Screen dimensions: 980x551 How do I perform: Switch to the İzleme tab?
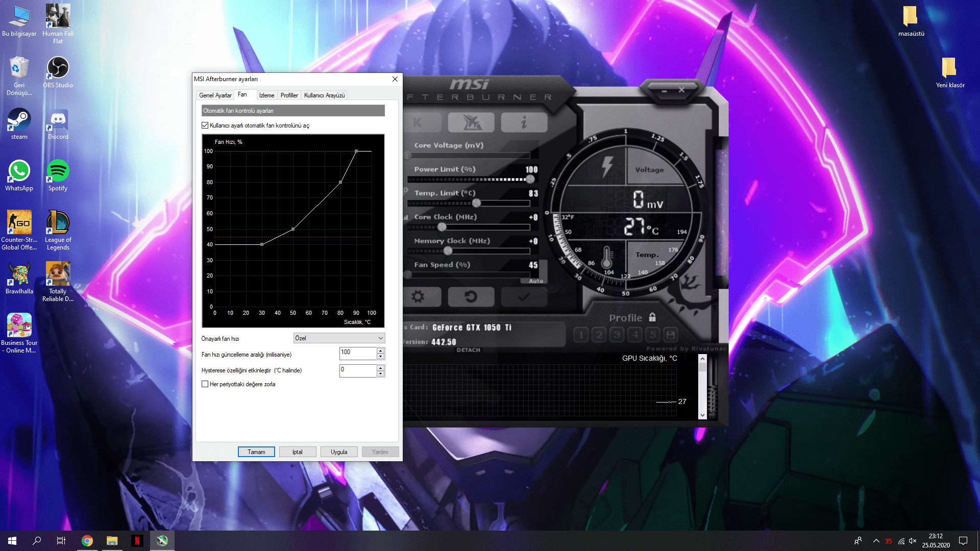tap(266, 95)
